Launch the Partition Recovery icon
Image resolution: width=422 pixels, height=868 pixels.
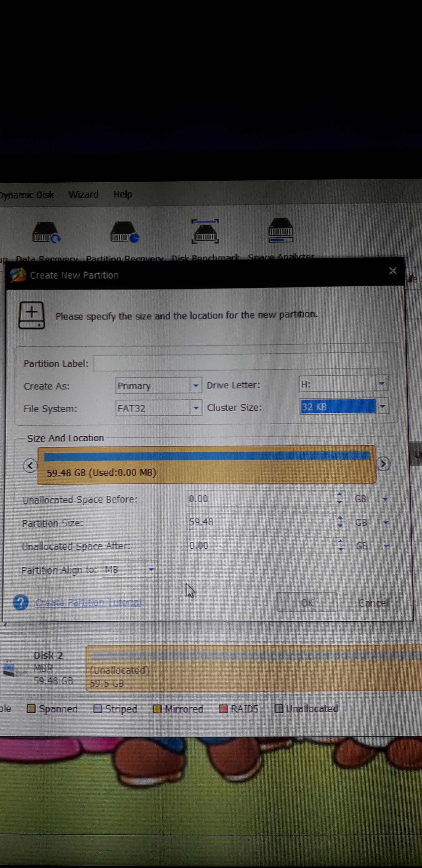(124, 232)
